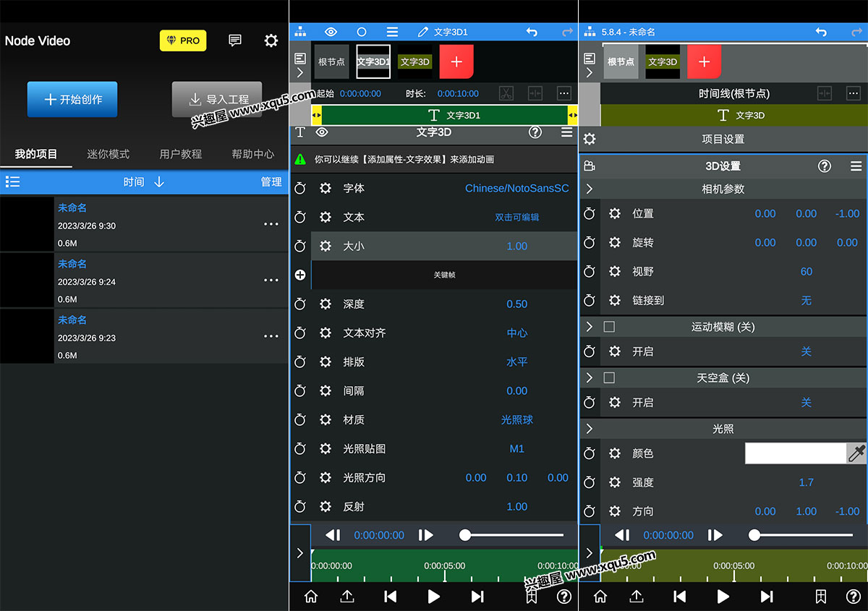Enable the 运动模糊 (关) checkbox
This screenshot has height=611, width=868.
(x=609, y=327)
